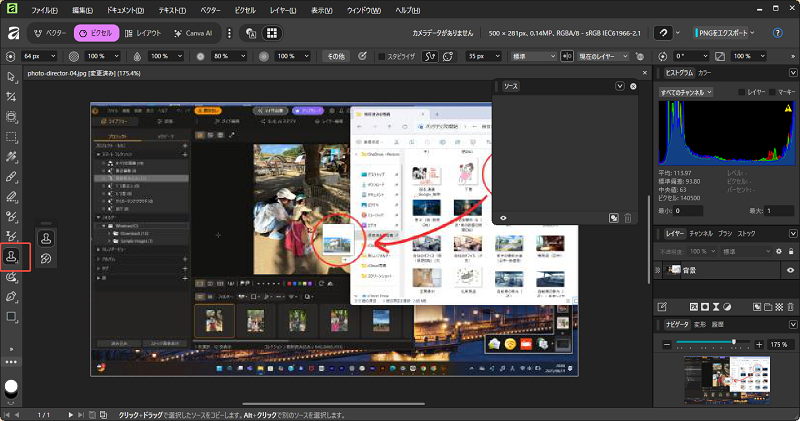The height and width of the screenshot is (421, 800).
Task: Open the help question mark icon
Action: (x=778, y=33)
